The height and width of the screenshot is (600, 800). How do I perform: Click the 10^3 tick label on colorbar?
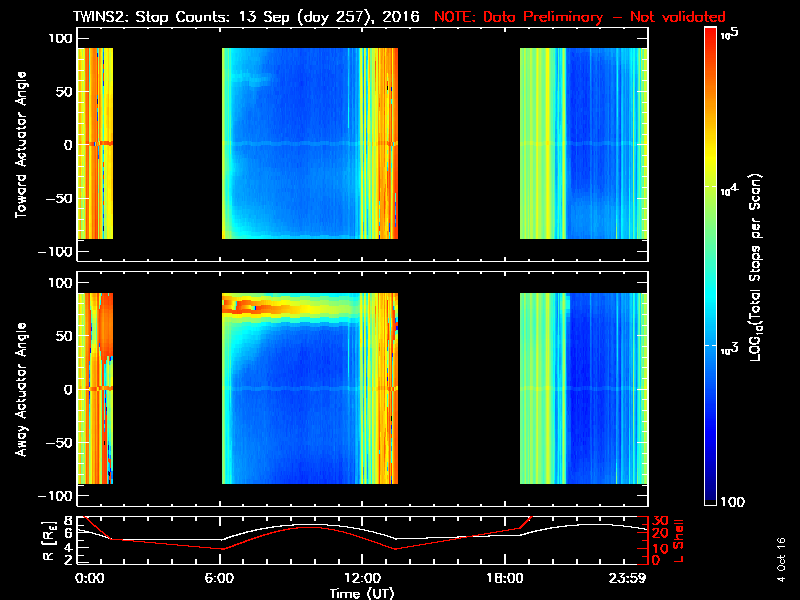pyautogui.click(x=730, y=349)
